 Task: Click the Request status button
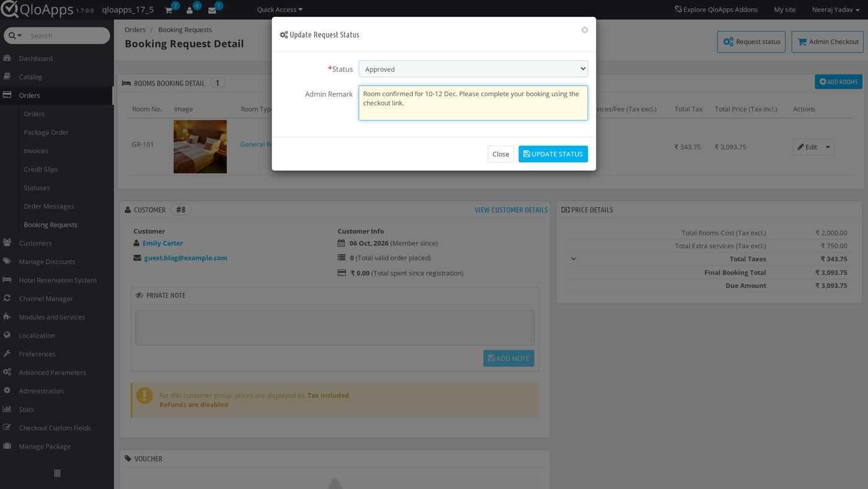coord(751,42)
